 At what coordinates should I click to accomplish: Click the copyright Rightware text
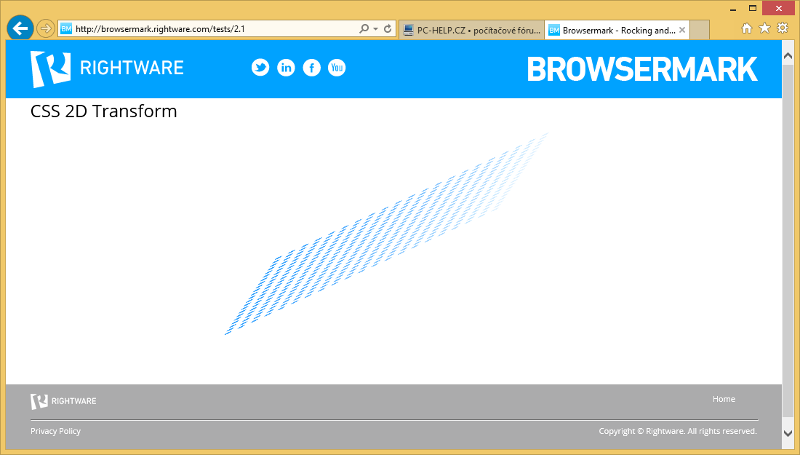click(x=678, y=431)
